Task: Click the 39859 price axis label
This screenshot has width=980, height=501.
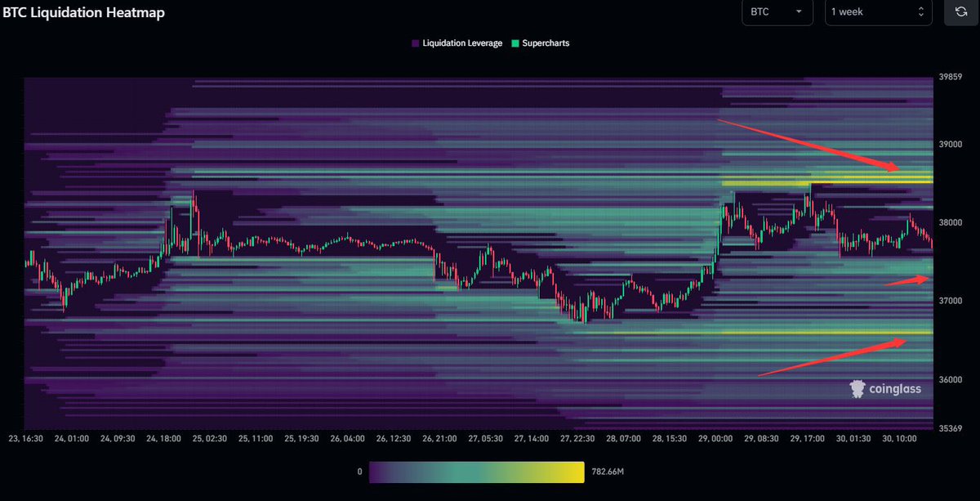Action: (x=949, y=78)
